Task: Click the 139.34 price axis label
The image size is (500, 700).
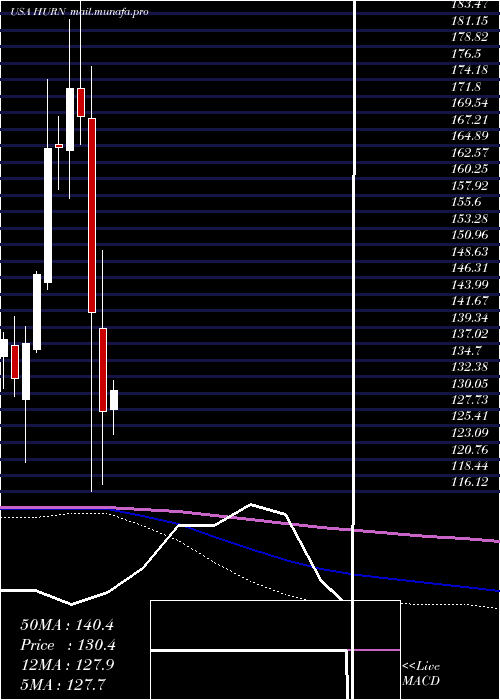Action: point(470,318)
